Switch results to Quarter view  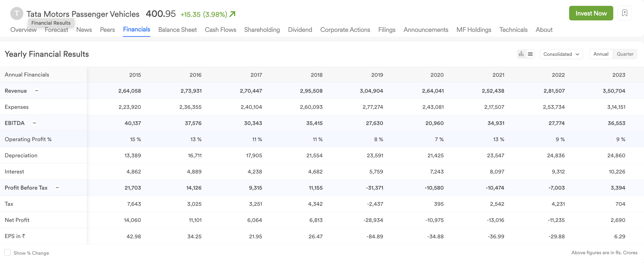(x=625, y=54)
